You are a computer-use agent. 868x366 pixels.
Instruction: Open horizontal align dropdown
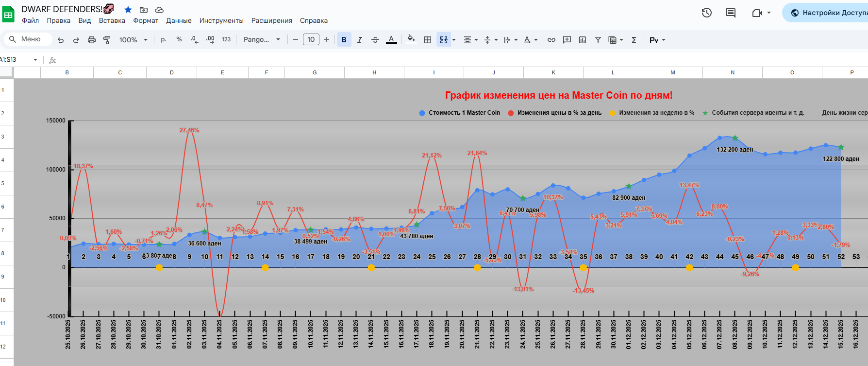(x=470, y=40)
